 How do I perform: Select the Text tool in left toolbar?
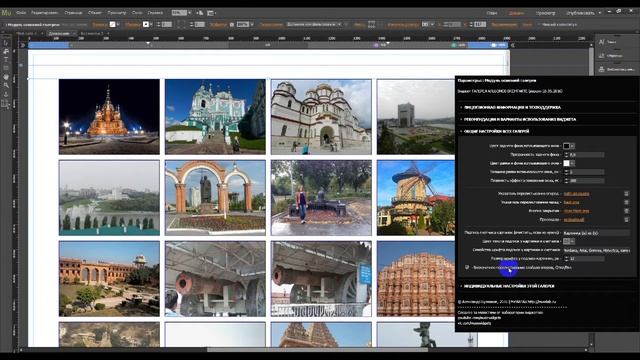coord(6,60)
